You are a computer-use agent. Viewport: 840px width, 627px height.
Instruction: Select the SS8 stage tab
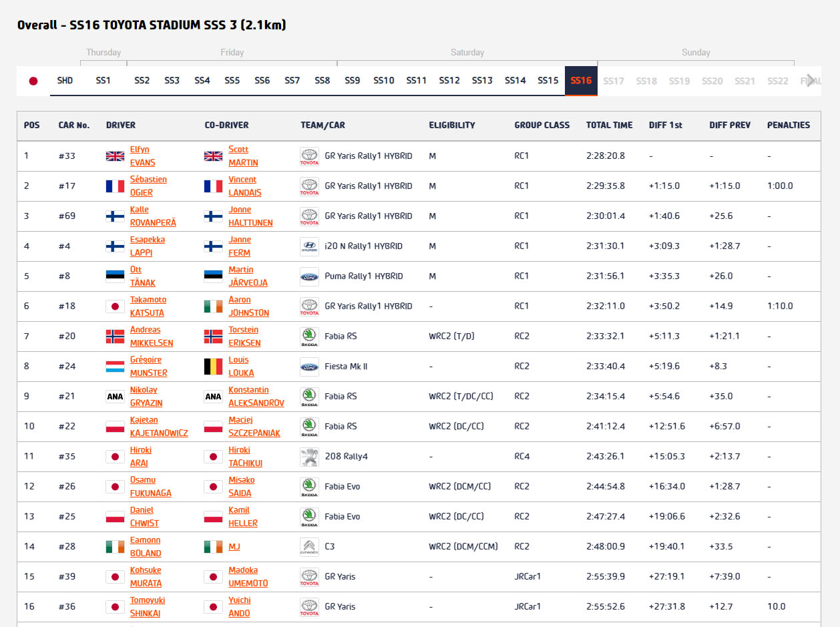pyautogui.click(x=323, y=81)
